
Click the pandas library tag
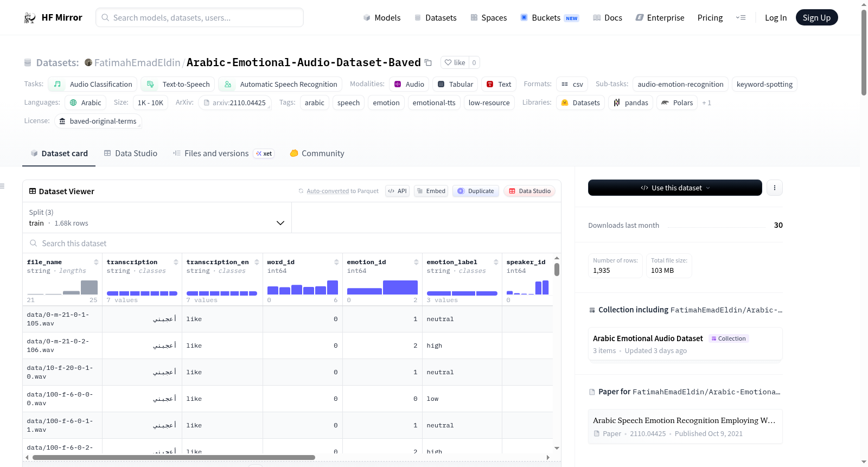pos(631,103)
